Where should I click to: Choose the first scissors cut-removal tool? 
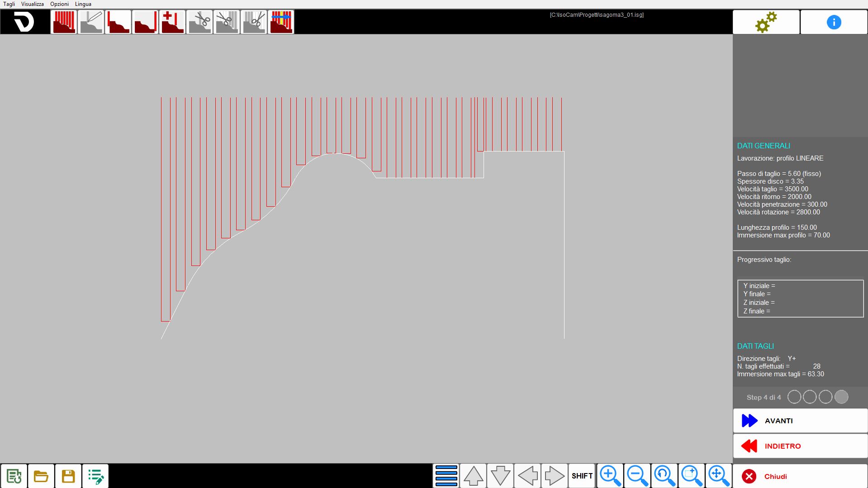(x=199, y=22)
